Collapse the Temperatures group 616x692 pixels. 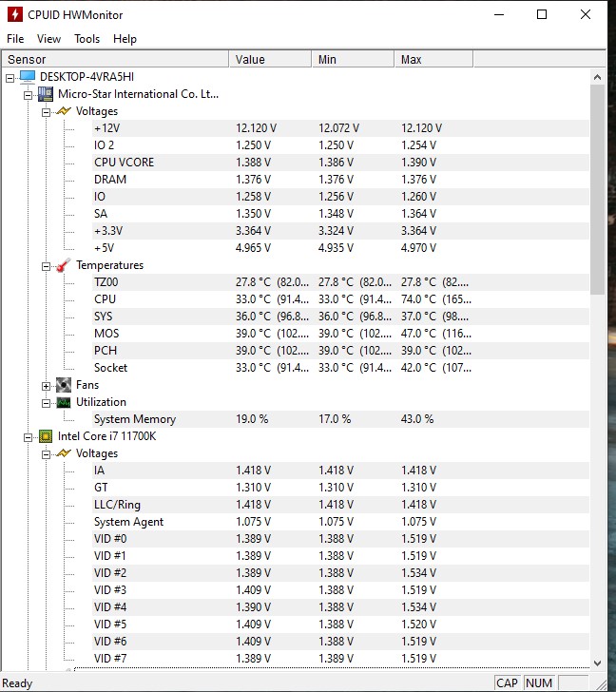pyautogui.click(x=46, y=266)
